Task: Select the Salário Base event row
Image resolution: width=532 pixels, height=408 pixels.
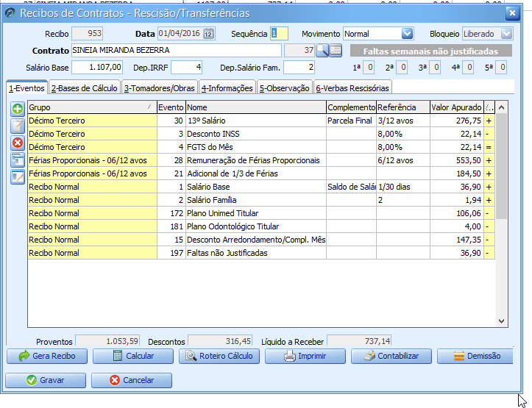Action: (x=261, y=187)
